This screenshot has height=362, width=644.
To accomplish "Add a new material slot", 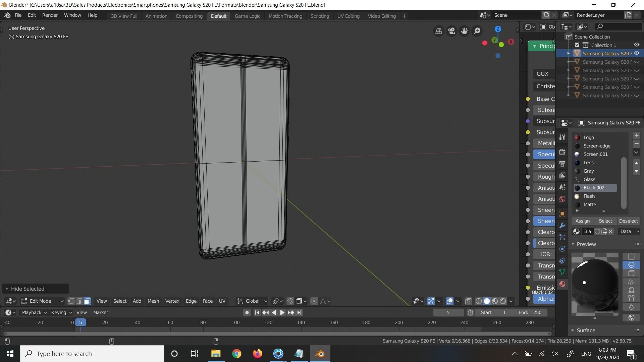I will 636,135.
